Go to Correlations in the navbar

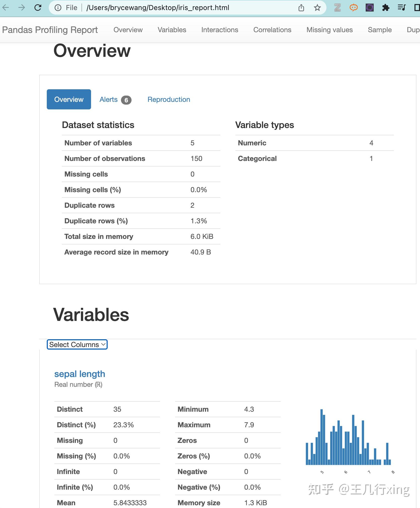point(272,30)
